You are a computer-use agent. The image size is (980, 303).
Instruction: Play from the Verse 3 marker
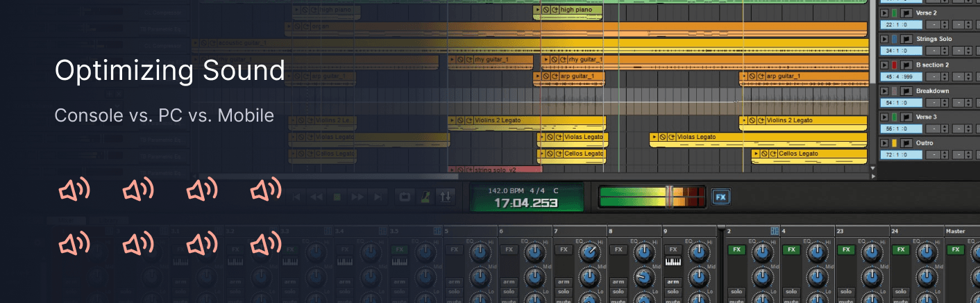click(x=884, y=117)
